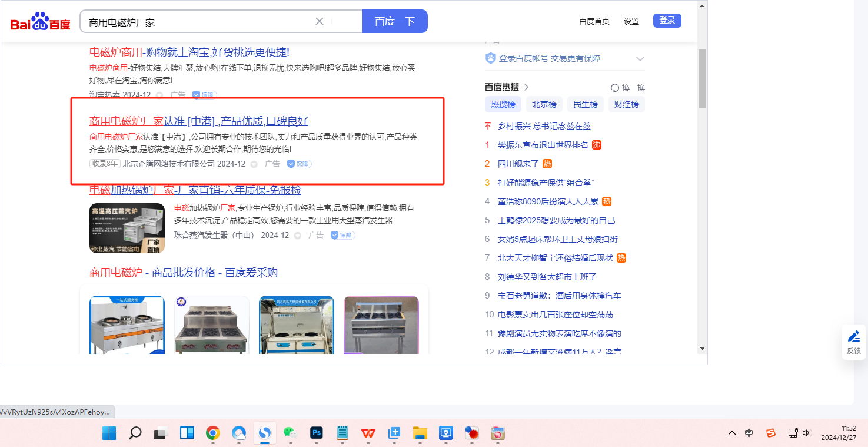
Task: Open the 电磁加热锅炉厂家 result title
Action: (x=195, y=190)
